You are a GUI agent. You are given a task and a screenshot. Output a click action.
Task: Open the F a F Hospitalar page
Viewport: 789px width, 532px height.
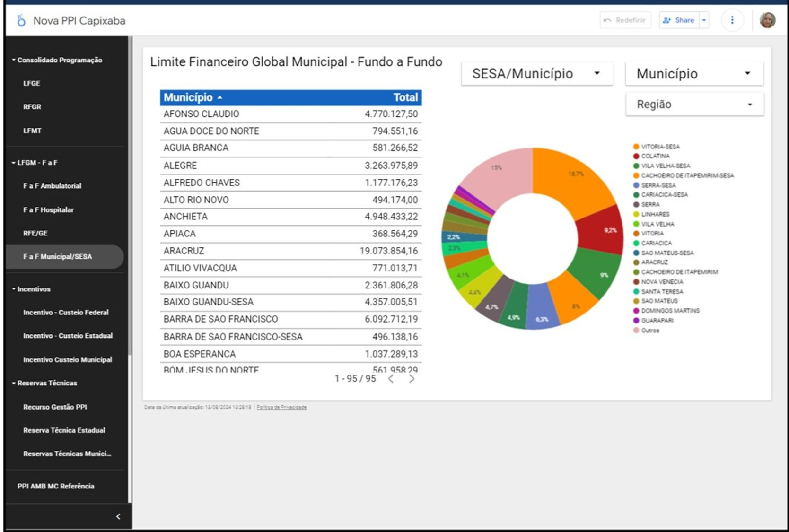[x=48, y=209]
